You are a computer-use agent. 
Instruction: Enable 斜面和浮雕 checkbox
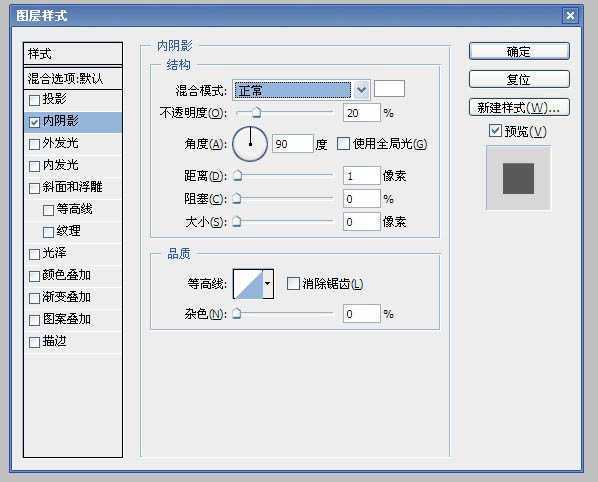[34, 188]
